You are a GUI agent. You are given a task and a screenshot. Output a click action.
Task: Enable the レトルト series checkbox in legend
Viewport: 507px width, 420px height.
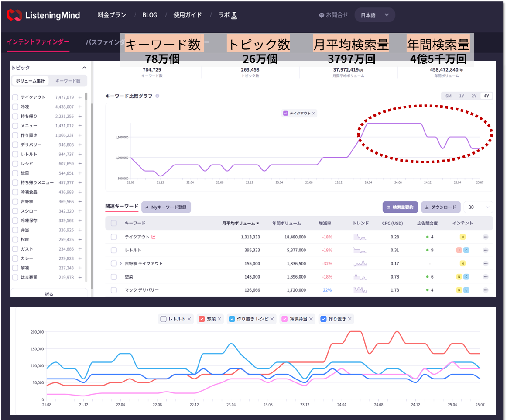click(x=163, y=319)
